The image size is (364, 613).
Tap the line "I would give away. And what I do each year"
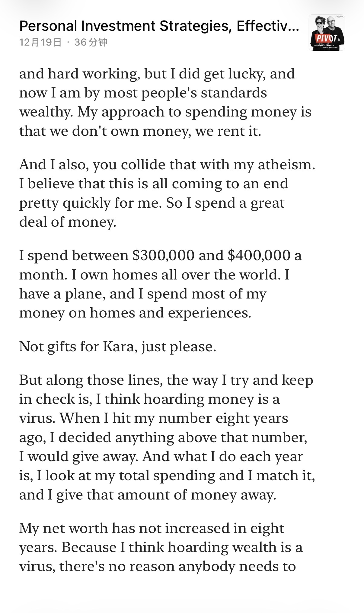pyautogui.click(x=161, y=457)
